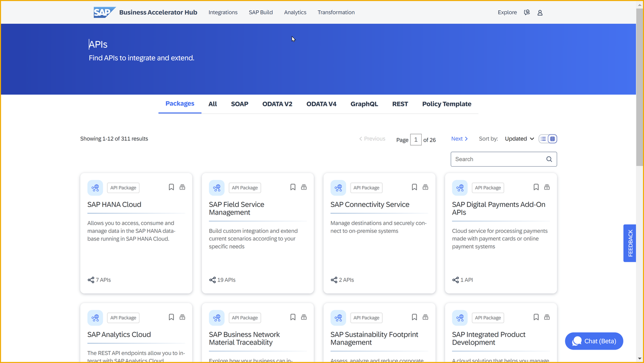Image resolution: width=644 pixels, height=363 pixels.
Task: Open the Chat (Beta) button
Action: coord(594,341)
